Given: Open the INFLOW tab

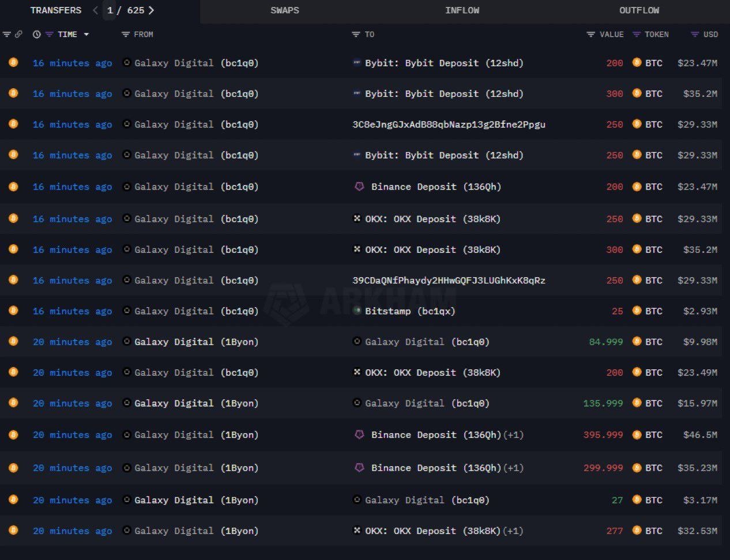Looking at the screenshot, I should click(462, 10).
